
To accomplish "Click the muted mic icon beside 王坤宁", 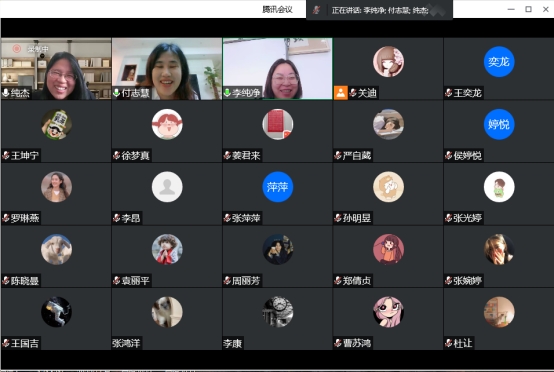I will point(6,155).
